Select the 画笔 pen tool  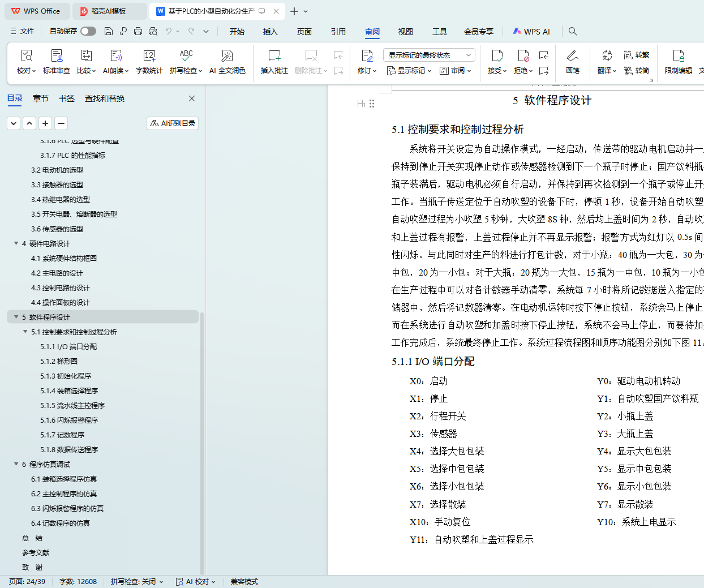572,56
